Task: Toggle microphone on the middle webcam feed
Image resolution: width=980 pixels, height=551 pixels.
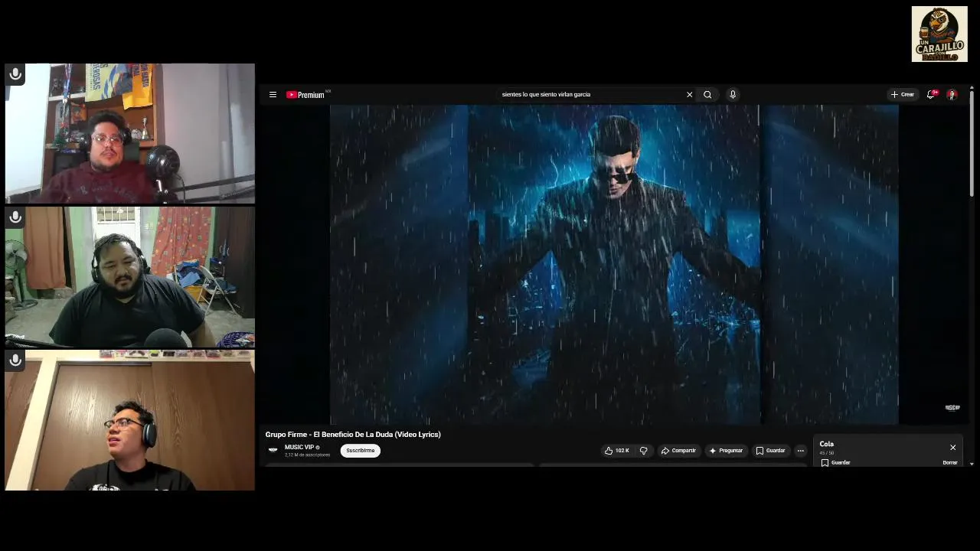Action: 15,218
